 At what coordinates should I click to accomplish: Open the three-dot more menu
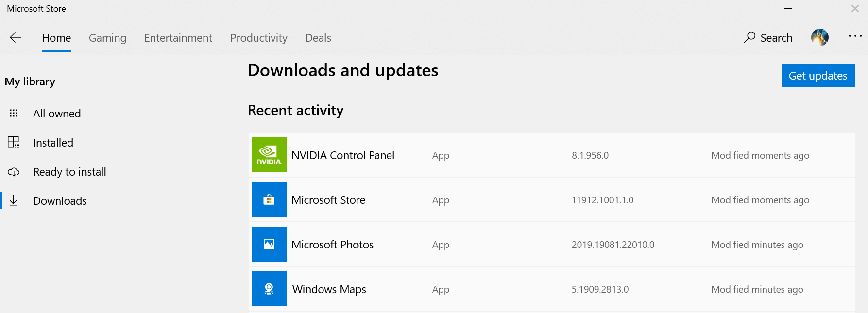tap(855, 36)
